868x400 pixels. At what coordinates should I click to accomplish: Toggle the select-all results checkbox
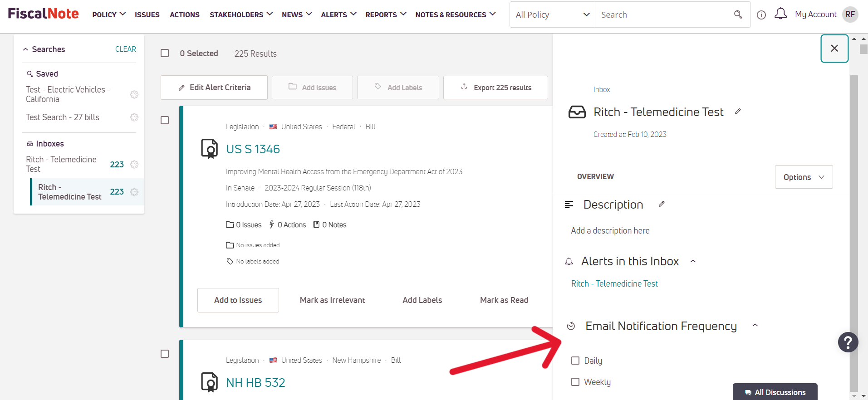pos(165,53)
